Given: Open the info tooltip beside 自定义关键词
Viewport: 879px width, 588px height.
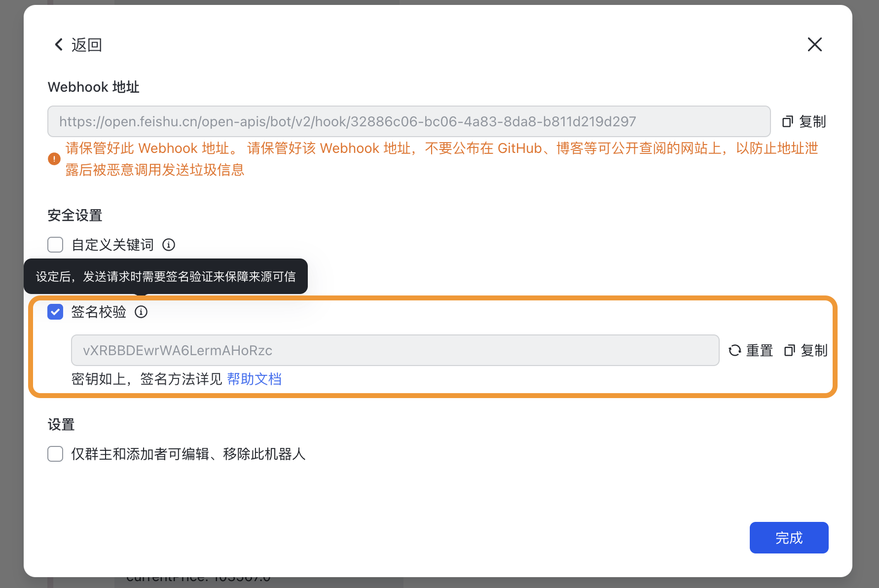Looking at the screenshot, I should click(x=169, y=245).
